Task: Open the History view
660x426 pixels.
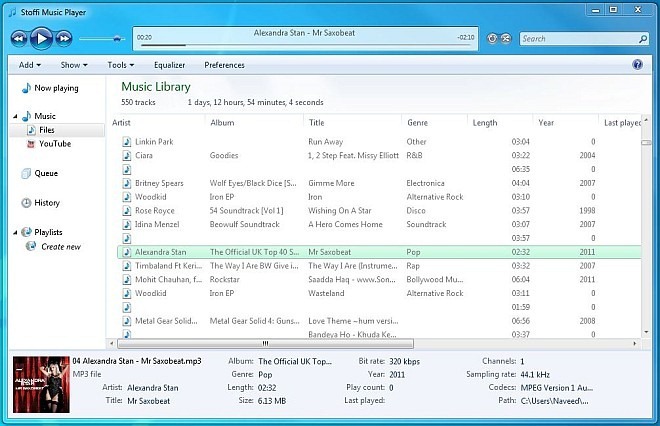Action: 40,202
